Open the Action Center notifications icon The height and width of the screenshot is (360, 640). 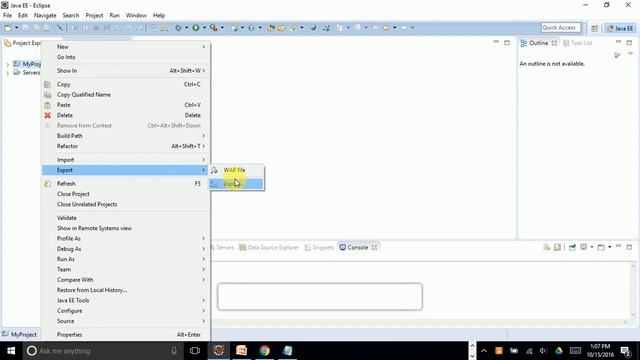point(625,351)
